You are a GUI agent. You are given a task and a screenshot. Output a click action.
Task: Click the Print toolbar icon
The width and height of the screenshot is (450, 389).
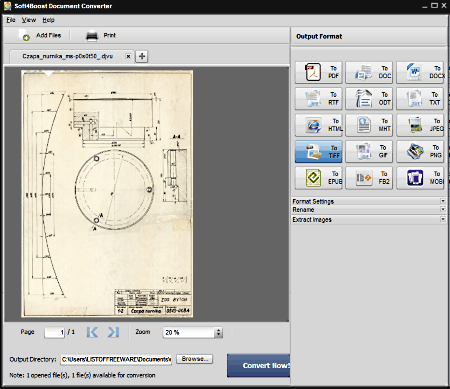pos(92,36)
